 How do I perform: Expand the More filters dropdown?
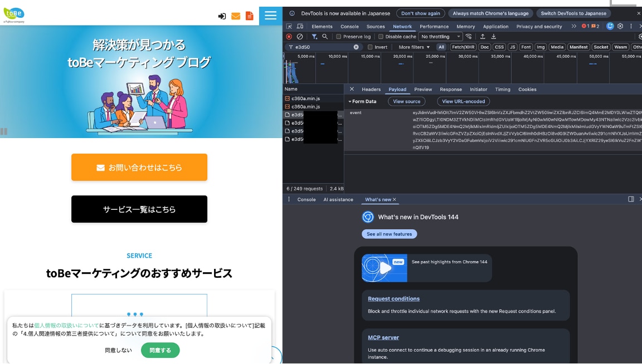[x=414, y=47]
